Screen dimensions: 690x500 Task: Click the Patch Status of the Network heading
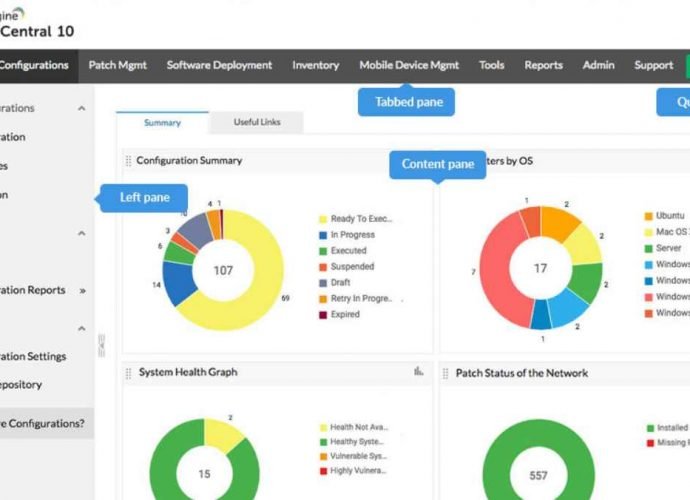point(521,373)
